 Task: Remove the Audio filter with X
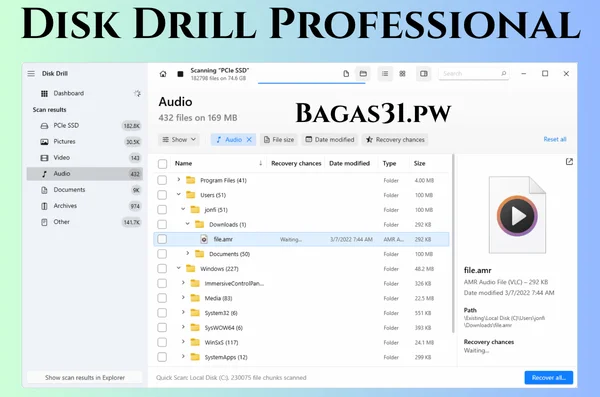(249, 140)
